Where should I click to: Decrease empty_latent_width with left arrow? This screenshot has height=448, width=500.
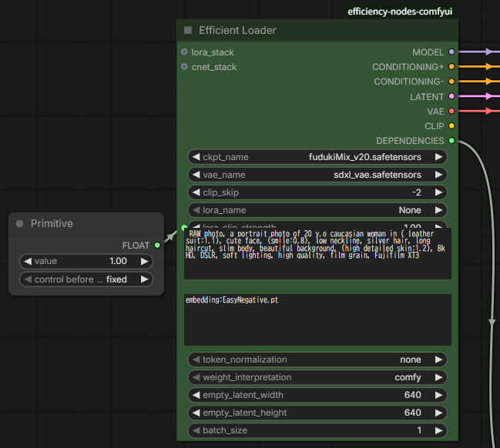point(195,395)
